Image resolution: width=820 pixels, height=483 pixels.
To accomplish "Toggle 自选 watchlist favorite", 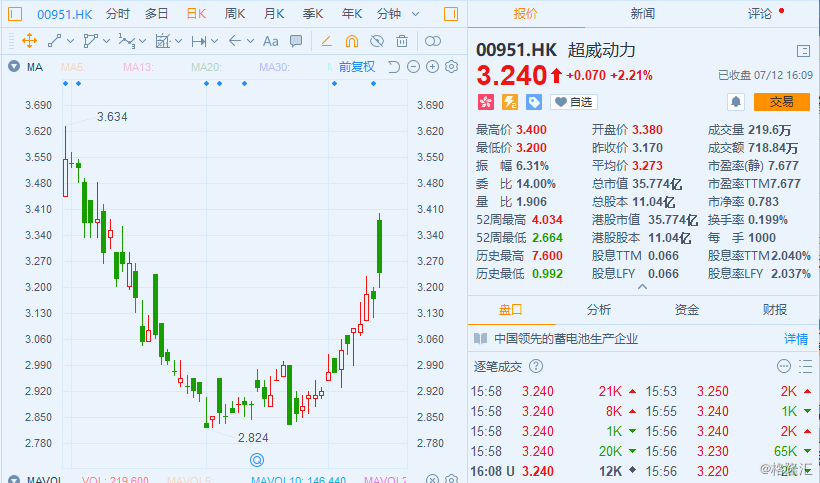I will (x=574, y=102).
